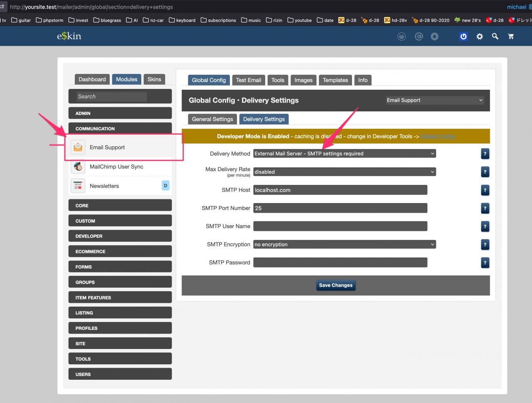The height and width of the screenshot is (403, 532).
Task: Click the MailChimp monkey icon
Action: [78, 167]
